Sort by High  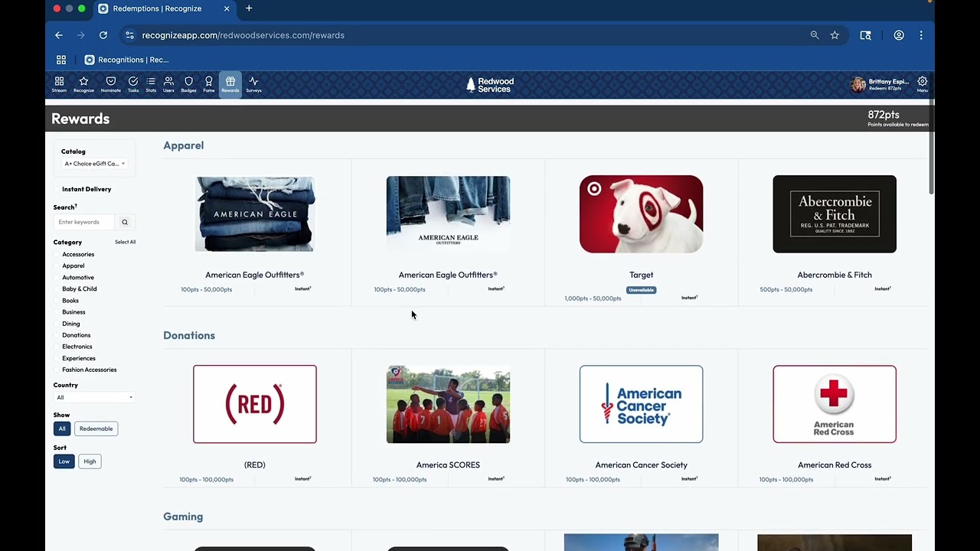pos(90,461)
